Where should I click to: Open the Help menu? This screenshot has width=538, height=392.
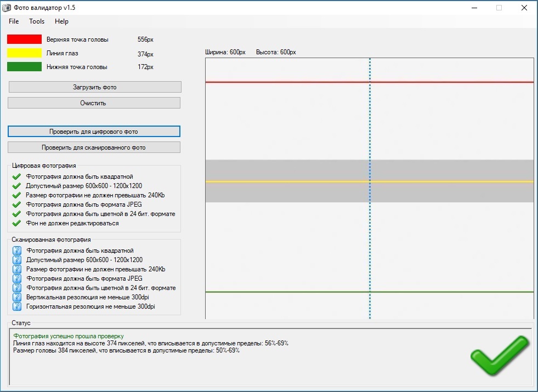pyautogui.click(x=62, y=21)
